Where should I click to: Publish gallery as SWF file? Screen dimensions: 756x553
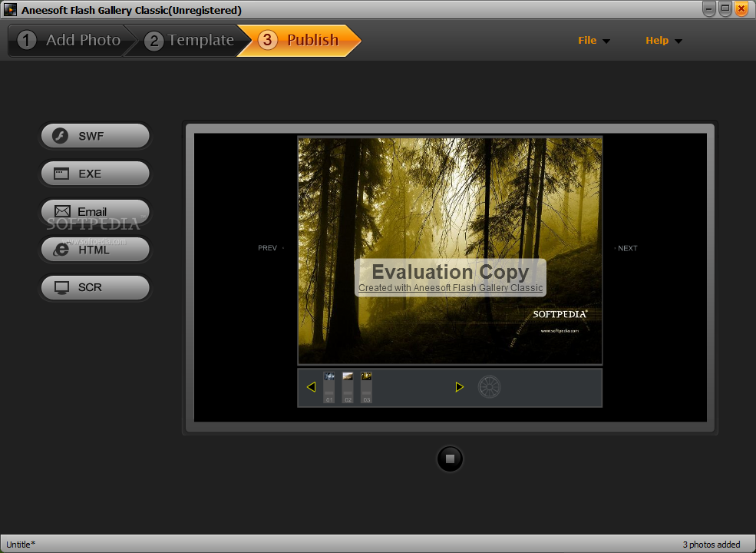point(95,136)
